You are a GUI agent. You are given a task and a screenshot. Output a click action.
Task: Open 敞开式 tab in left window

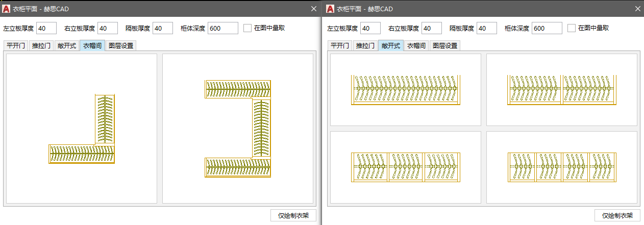tap(67, 46)
